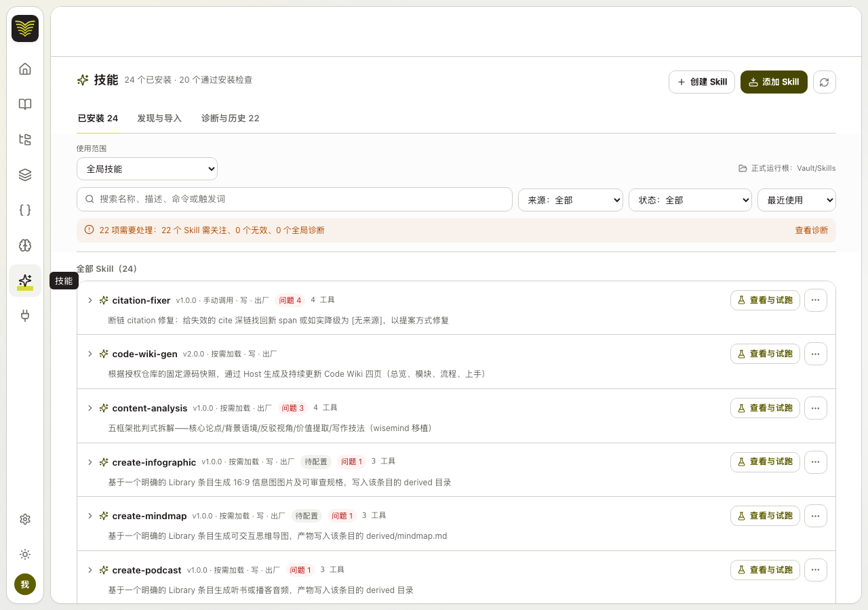This screenshot has height=610, width=868.
Task: Switch to the 发现与导入 tab
Action: click(x=159, y=119)
